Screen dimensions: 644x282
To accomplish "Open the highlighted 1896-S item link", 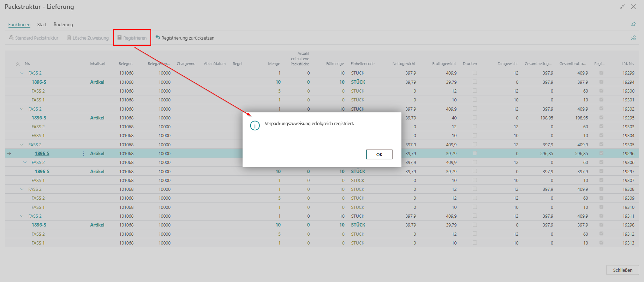I will click(x=42, y=153).
